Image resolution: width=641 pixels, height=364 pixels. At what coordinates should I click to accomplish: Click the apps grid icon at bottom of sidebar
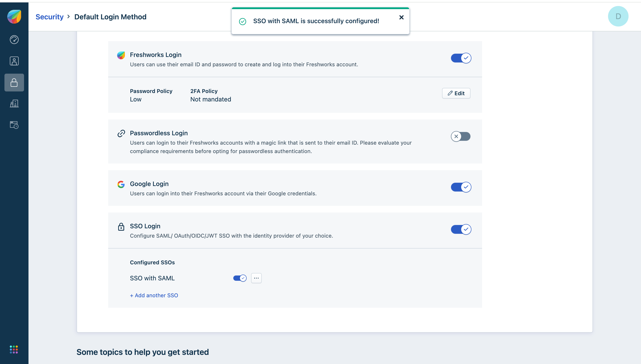pos(13,350)
